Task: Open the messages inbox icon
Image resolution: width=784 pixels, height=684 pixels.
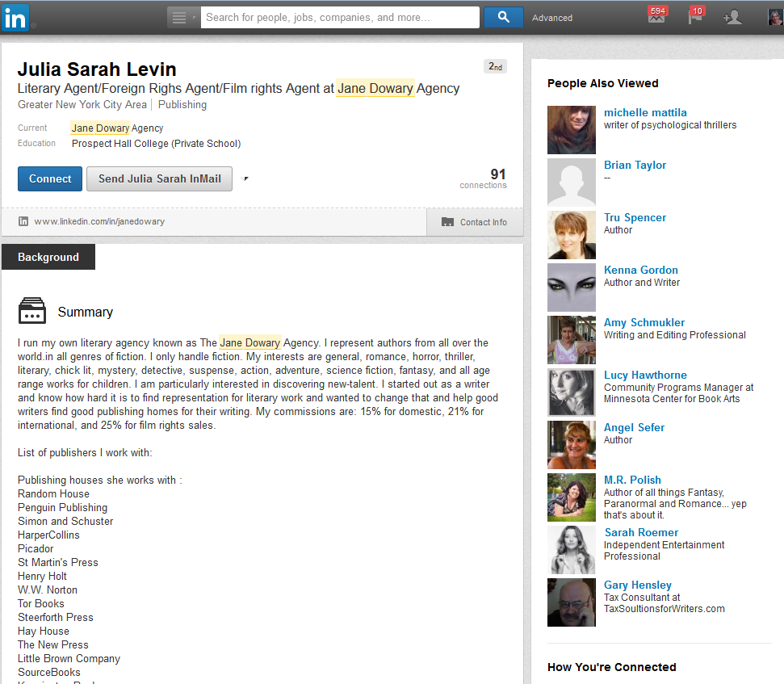Action: pyautogui.click(x=656, y=17)
